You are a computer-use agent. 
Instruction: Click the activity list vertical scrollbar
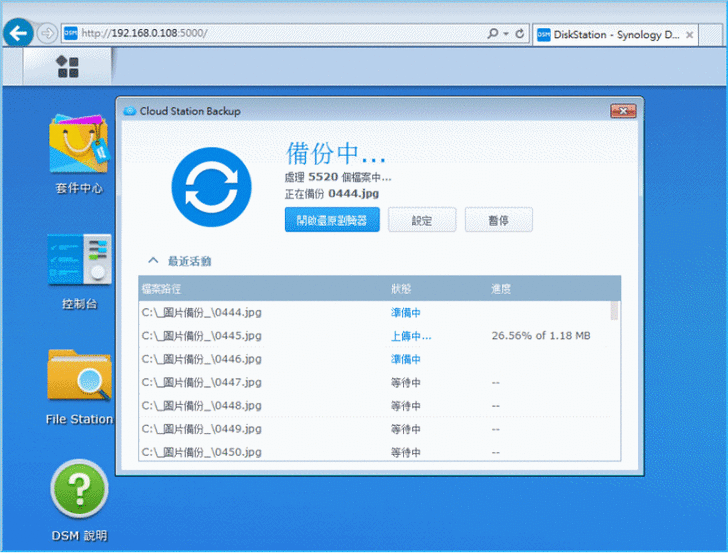pos(614,312)
